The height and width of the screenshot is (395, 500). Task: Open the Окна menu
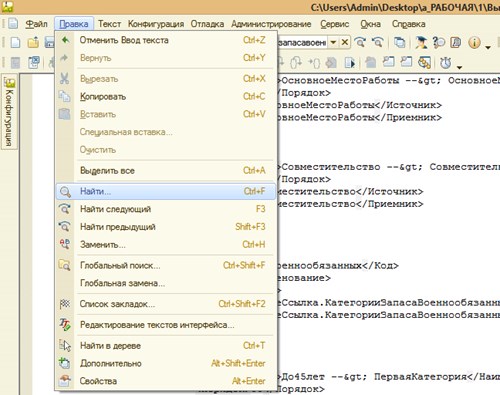pos(370,24)
